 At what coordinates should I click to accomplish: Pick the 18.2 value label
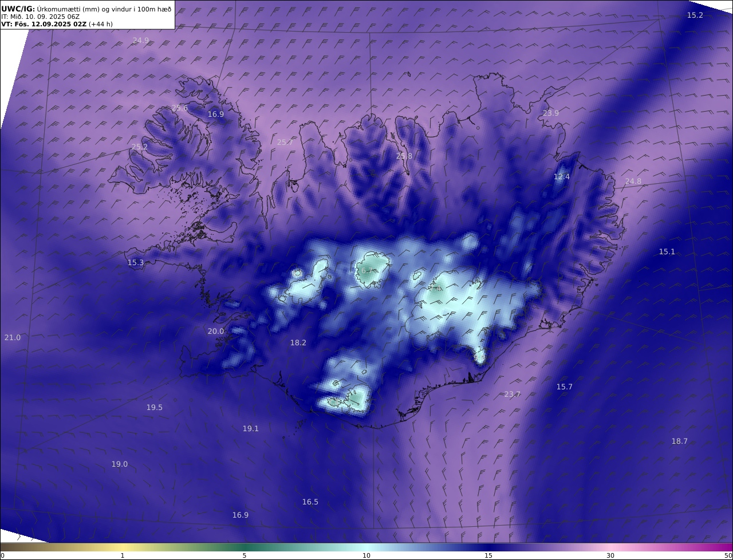pos(298,343)
